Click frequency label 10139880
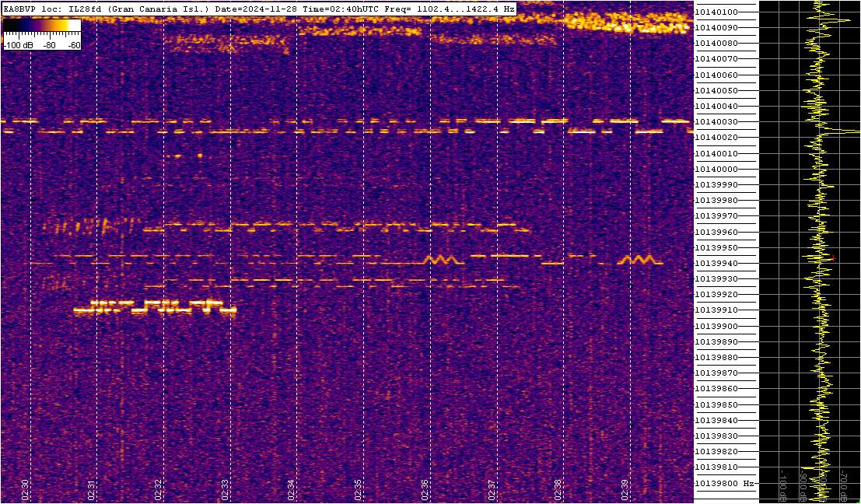Screen dimensions: 861x504 pos(716,358)
